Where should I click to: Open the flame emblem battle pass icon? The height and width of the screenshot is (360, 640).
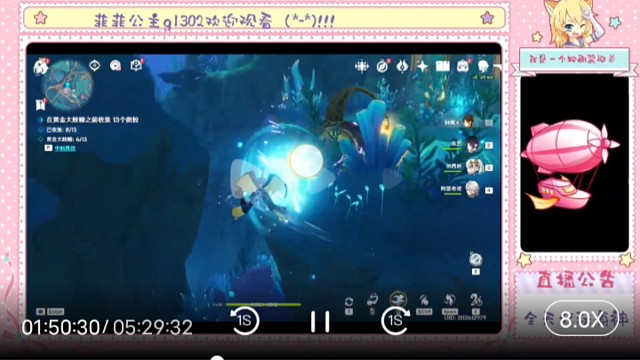(x=402, y=66)
